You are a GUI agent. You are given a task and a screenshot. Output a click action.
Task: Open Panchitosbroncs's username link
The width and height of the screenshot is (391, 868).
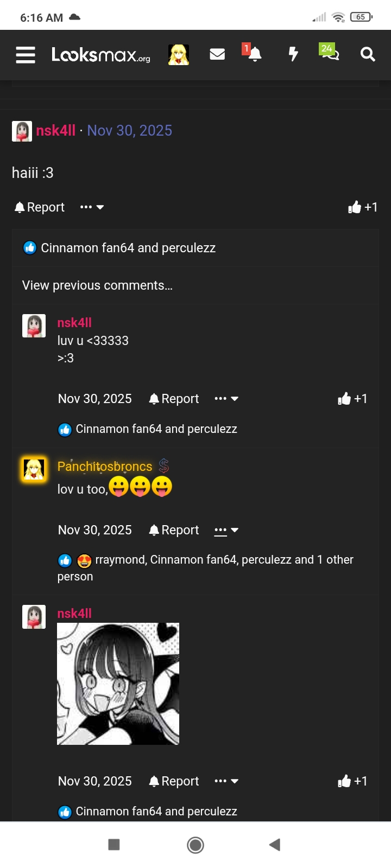click(x=104, y=466)
